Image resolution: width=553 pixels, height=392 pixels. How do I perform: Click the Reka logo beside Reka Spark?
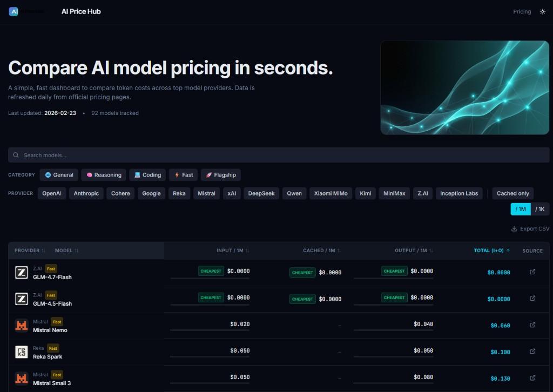21,351
